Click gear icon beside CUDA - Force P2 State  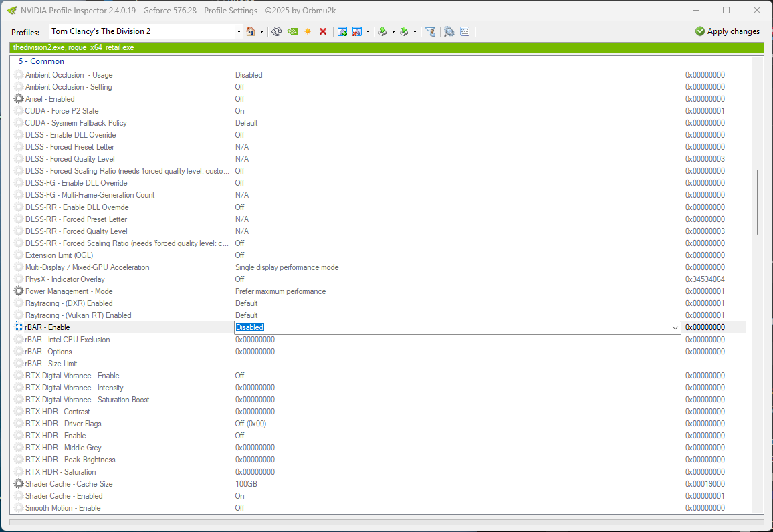pyautogui.click(x=19, y=111)
